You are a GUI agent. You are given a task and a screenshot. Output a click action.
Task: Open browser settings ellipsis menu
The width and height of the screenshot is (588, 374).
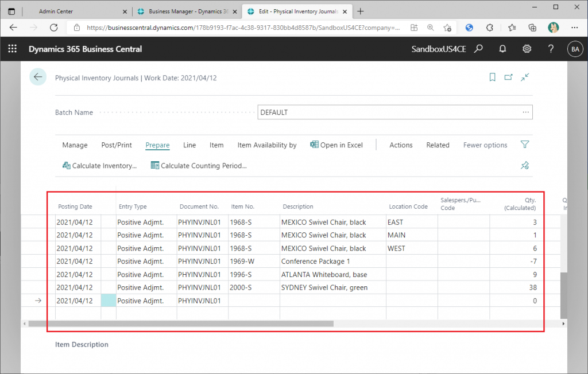point(574,28)
